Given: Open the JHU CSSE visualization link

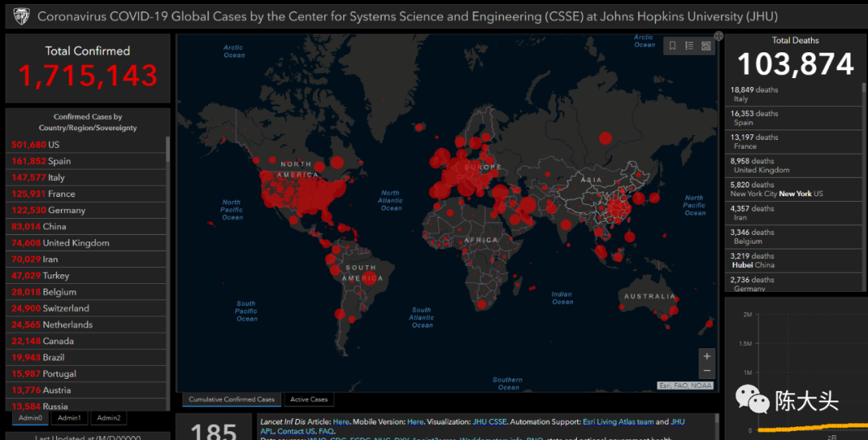Looking at the screenshot, I should [x=489, y=421].
